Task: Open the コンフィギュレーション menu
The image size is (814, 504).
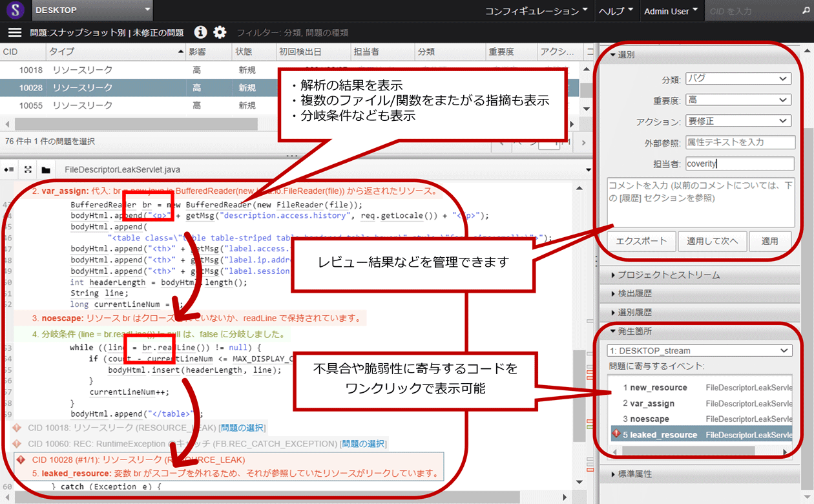Action: (536, 11)
